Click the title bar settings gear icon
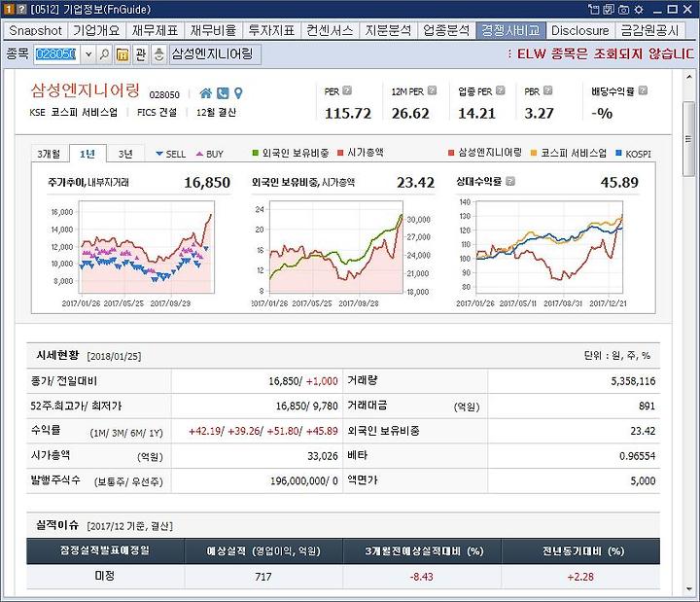Image resolution: width=700 pixels, height=602 pixels. pos(639,9)
